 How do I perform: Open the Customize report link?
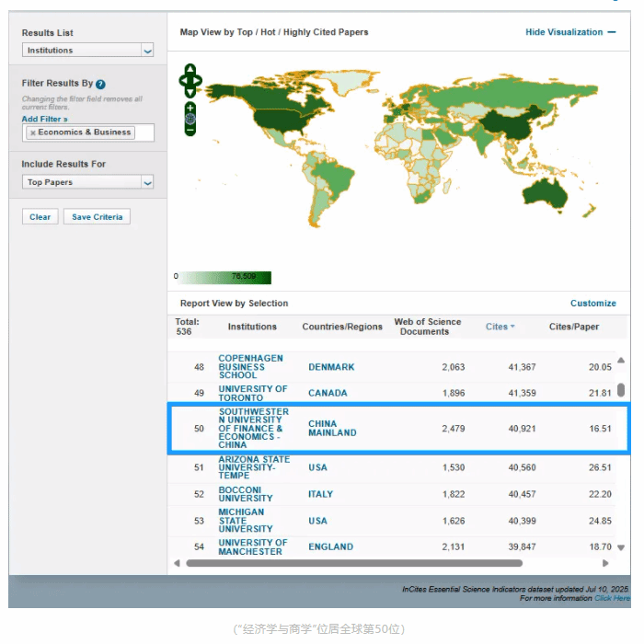[x=592, y=303]
